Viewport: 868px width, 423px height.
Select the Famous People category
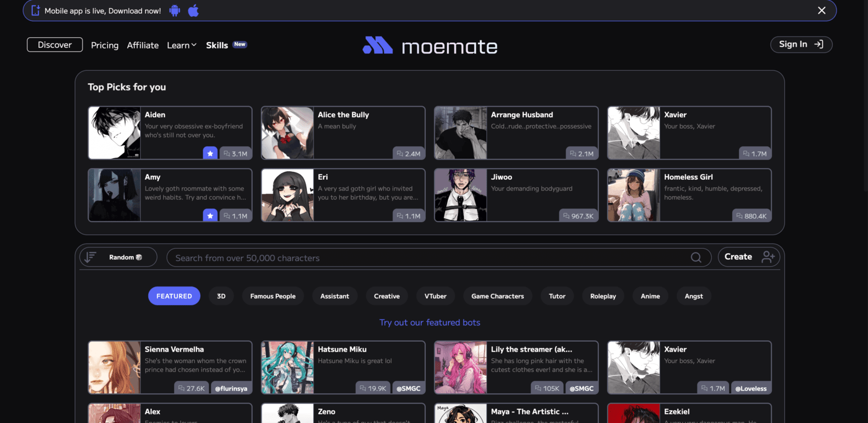coord(273,296)
